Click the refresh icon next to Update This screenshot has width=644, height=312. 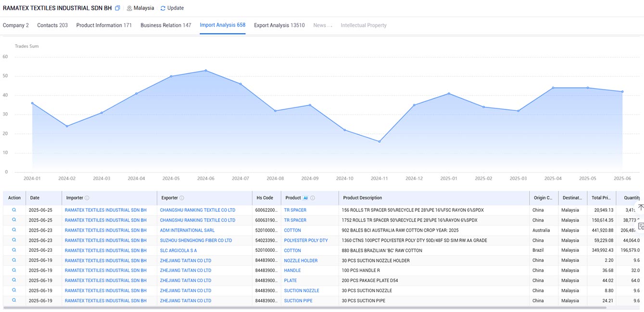point(163,8)
